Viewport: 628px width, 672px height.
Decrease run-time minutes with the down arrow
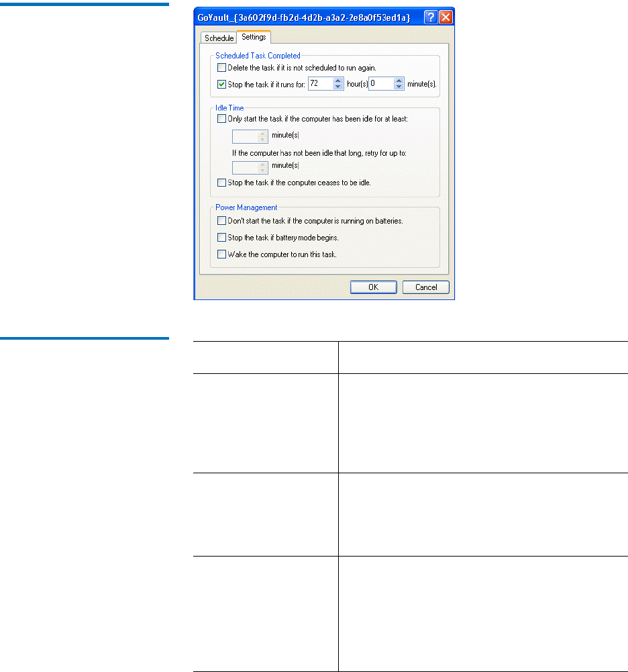coord(399,88)
